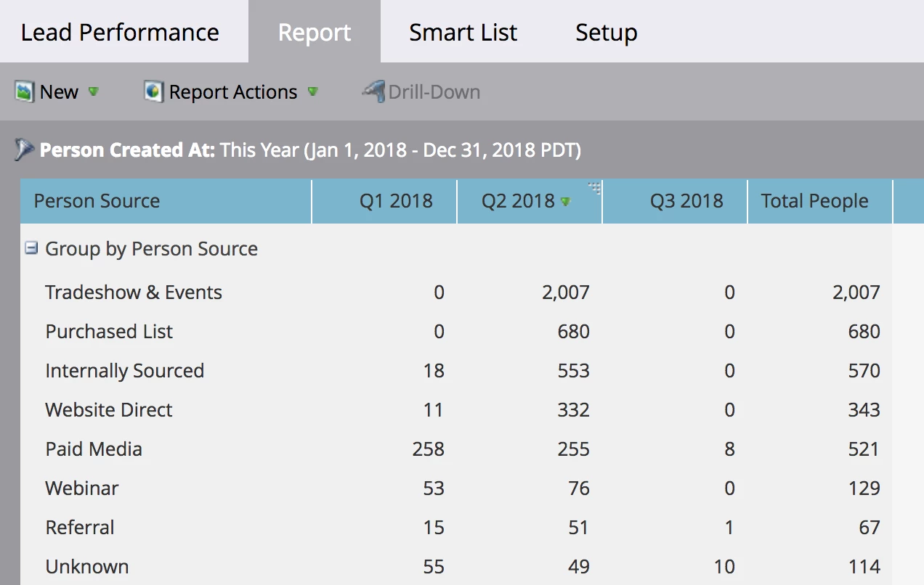Viewport: 924px width, 585px height.
Task: Click the New report icon
Action: (25, 92)
